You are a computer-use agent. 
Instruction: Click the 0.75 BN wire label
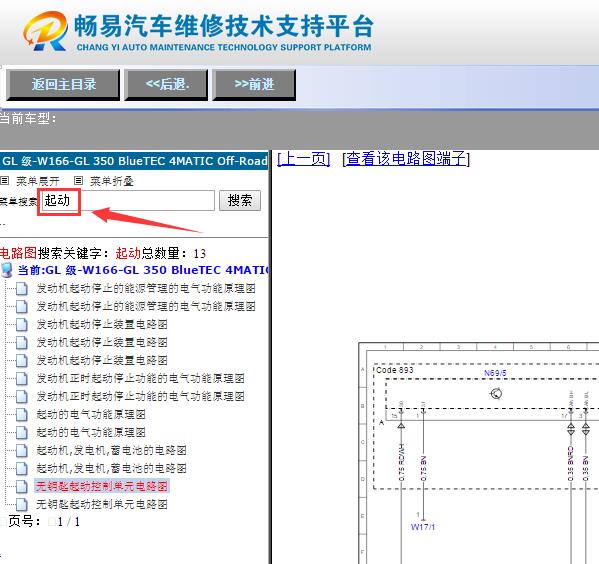coord(423,468)
